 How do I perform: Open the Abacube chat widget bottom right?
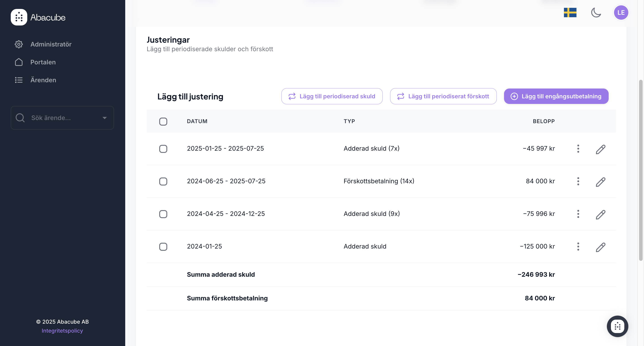617,326
